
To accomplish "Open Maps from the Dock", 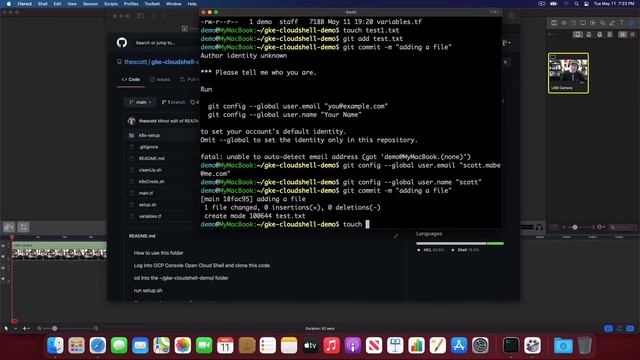I will click(x=161, y=346).
